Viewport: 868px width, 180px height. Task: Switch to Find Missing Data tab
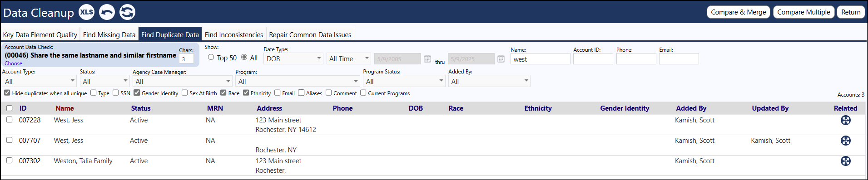(109, 34)
